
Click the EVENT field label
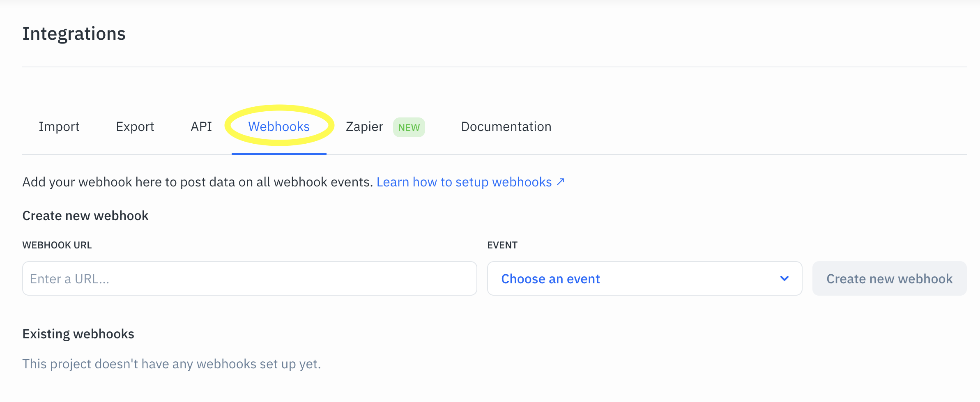[x=502, y=245]
